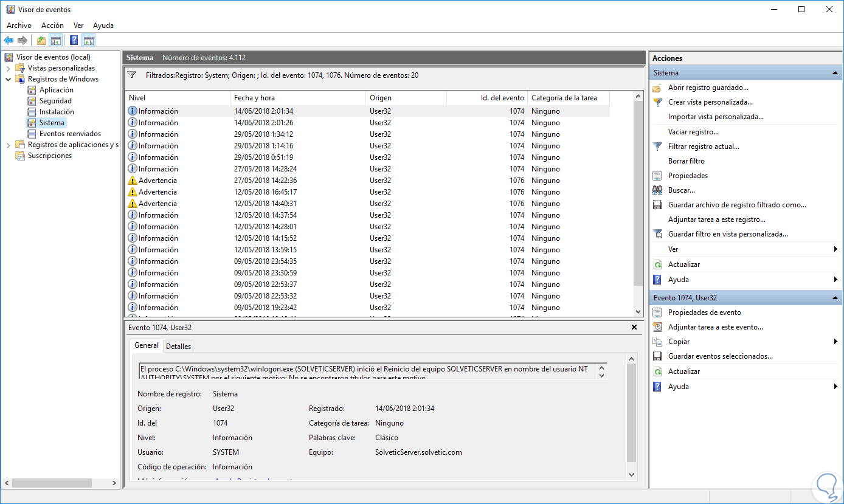The width and height of the screenshot is (844, 504).
Task: Open the Acción menu in the menu bar
Action: coord(52,26)
